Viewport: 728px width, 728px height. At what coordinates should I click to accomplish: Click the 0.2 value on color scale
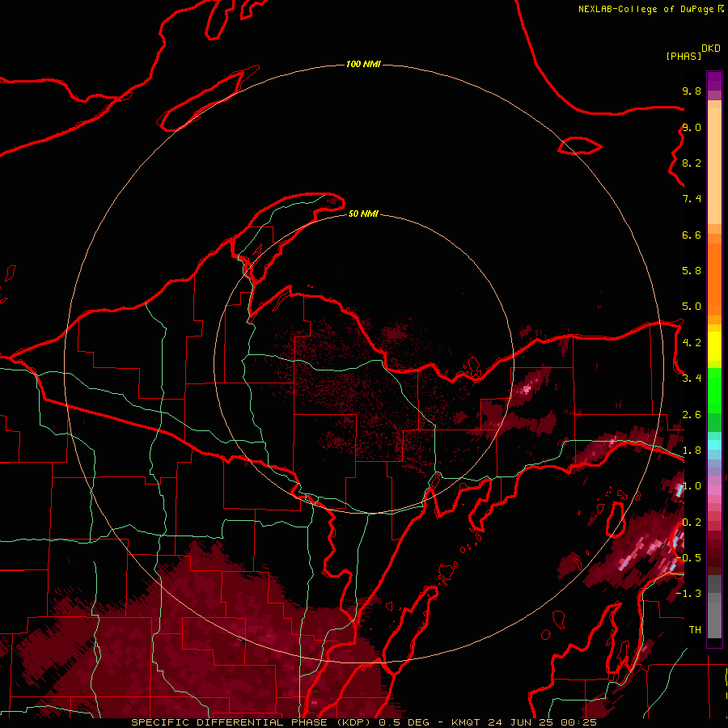692,523
